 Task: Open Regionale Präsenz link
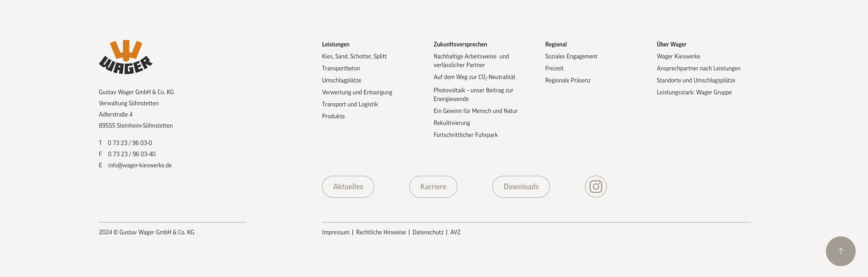[567, 80]
